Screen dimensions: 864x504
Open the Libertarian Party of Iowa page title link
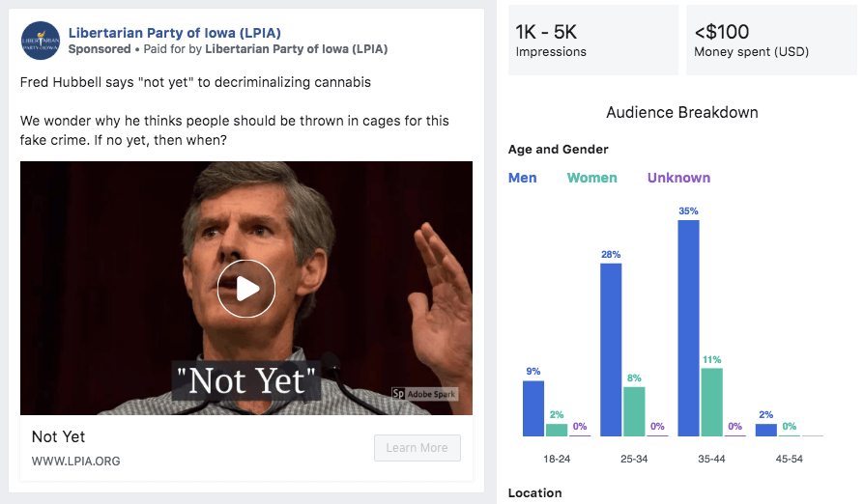click(175, 33)
